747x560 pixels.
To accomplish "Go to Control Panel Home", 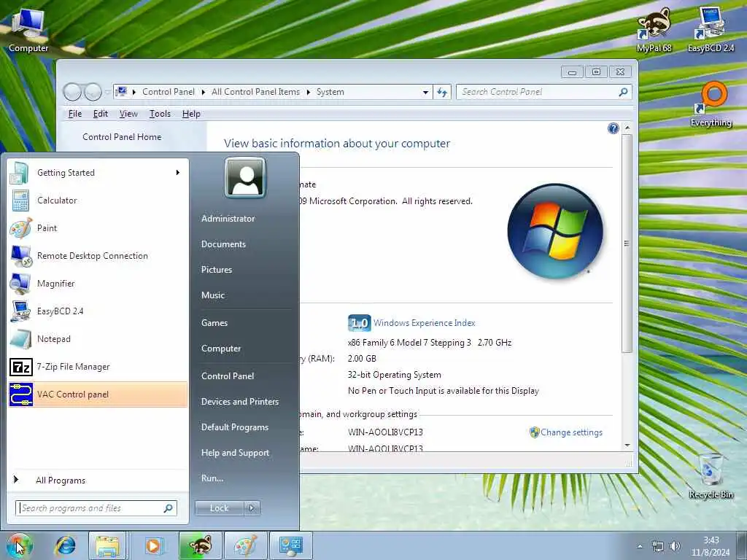I will [x=122, y=137].
